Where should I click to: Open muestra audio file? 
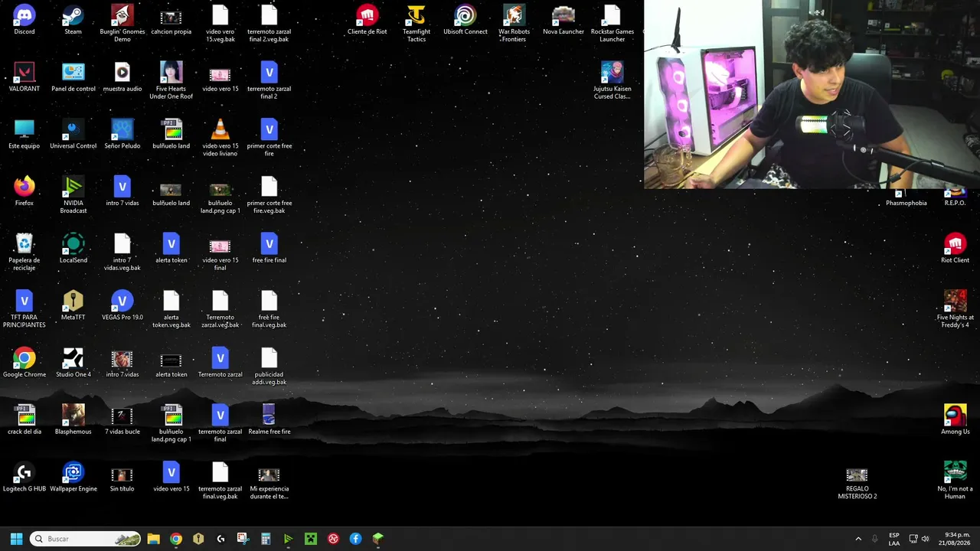coord(122,77)
